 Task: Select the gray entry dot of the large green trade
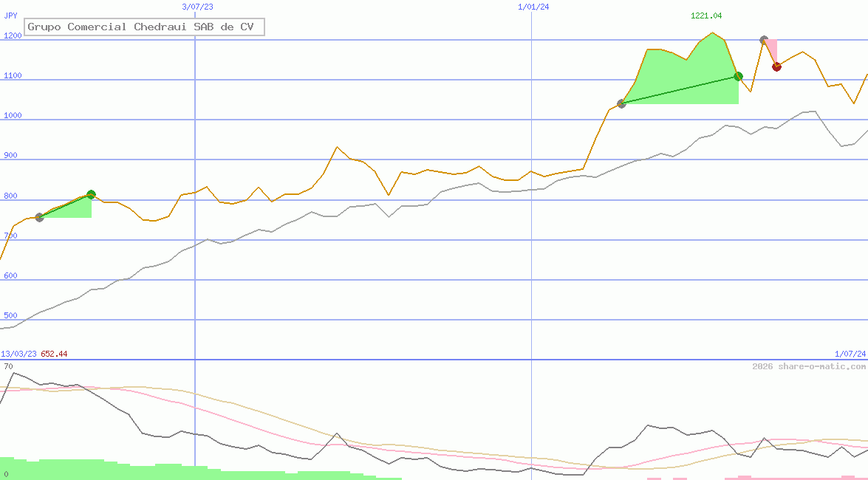[621, 103]
